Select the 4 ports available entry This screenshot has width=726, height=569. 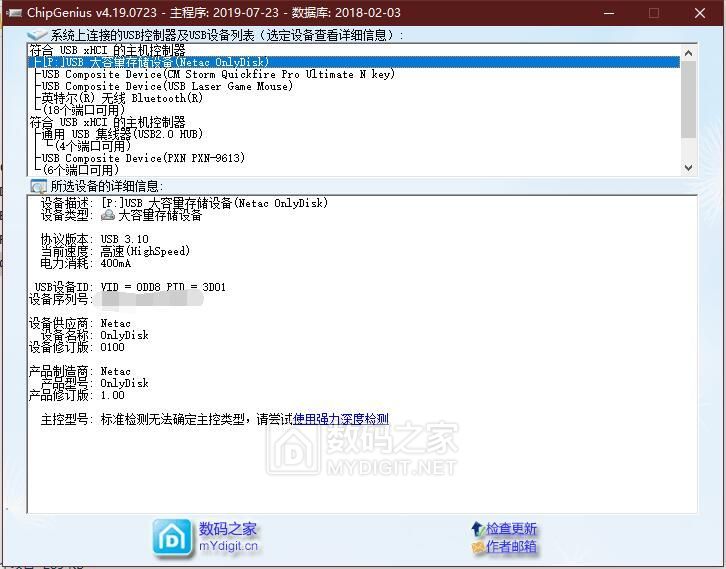tap(93, 146)
